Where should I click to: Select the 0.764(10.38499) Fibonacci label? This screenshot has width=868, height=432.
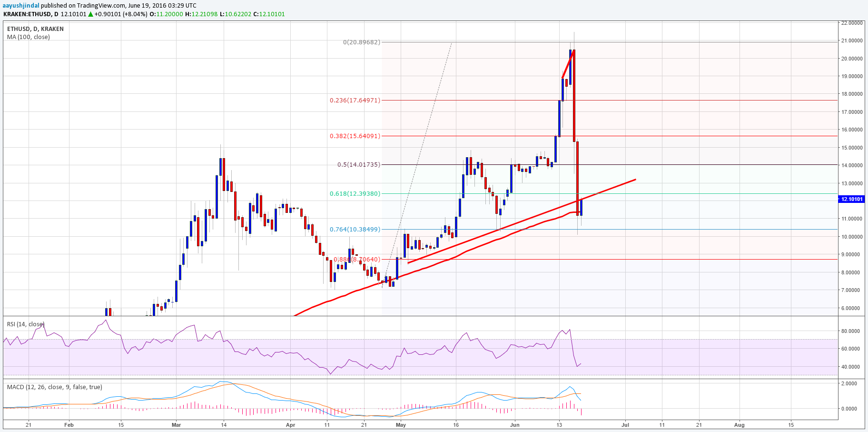(x=355, y=230)
